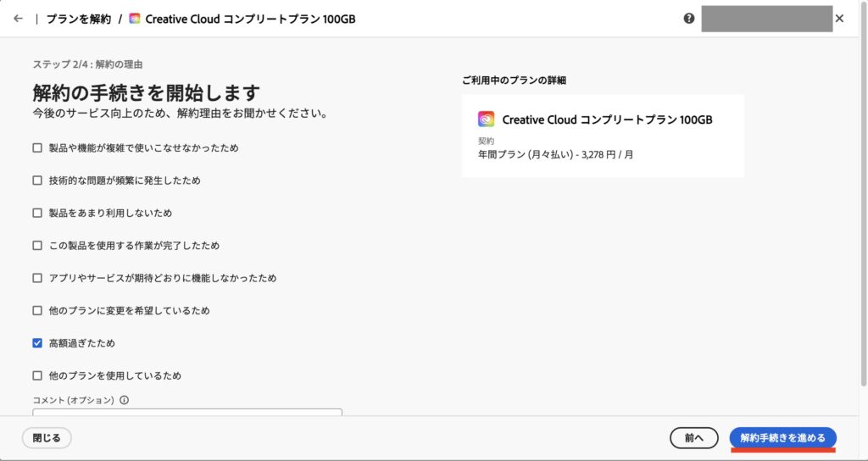This screenshot has height=461, width=868.
Task: Click the 解約手続きを進める button
Action: (782, 437)
